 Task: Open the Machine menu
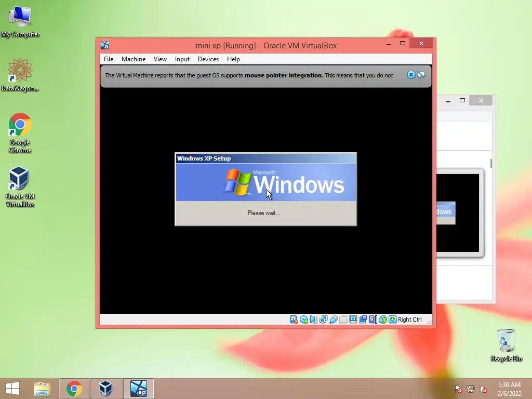point(134,59)
